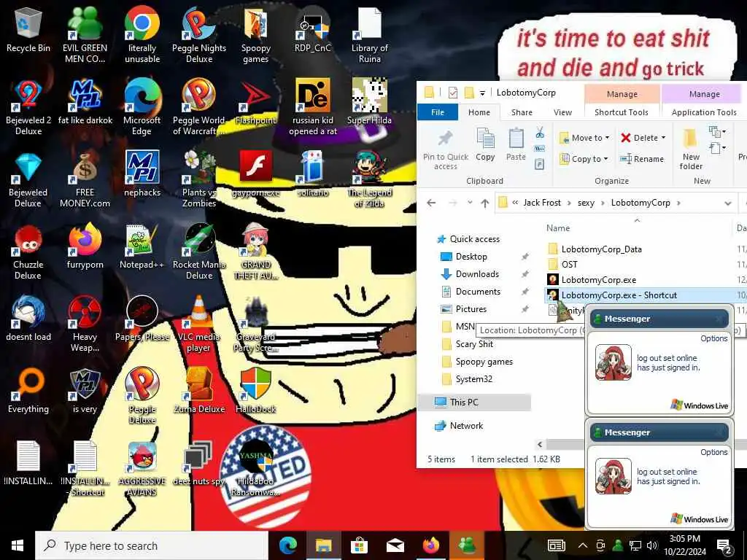Launch the Bejeweled 2 Deluxe desktop icon
Image resolution: width=747 pixels, height=560 pixels.
click(28, 108)
